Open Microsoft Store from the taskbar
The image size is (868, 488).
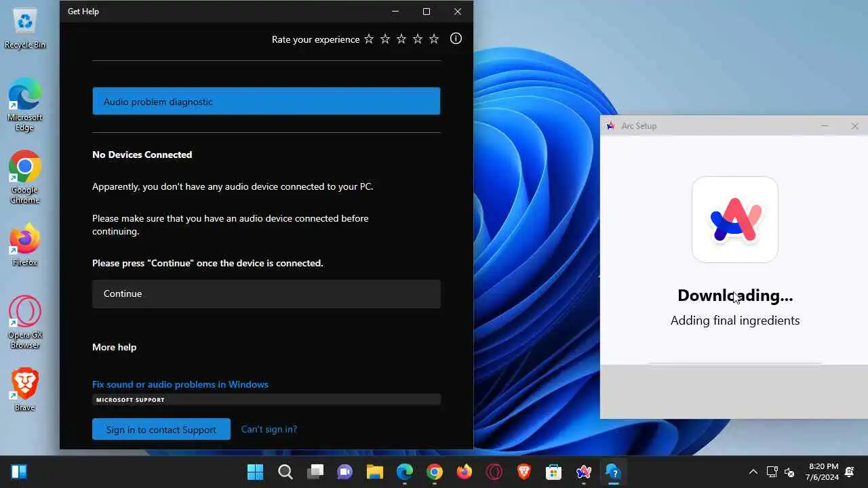point(554,472)
